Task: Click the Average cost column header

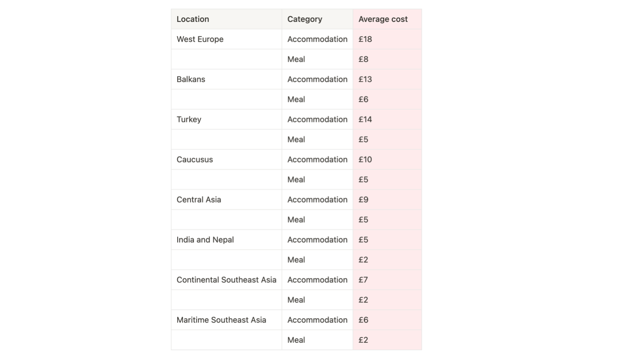Action: pyautogui.click(x=387, y=19)
